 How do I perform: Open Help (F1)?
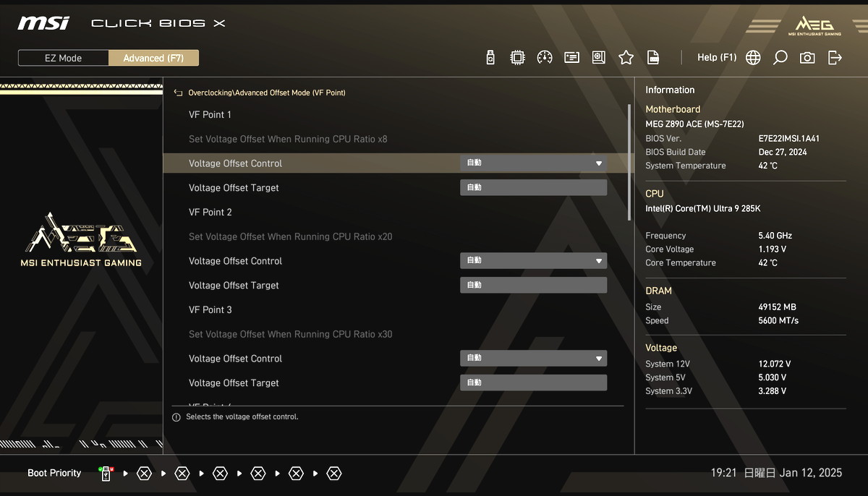click(x=717, y=57)
